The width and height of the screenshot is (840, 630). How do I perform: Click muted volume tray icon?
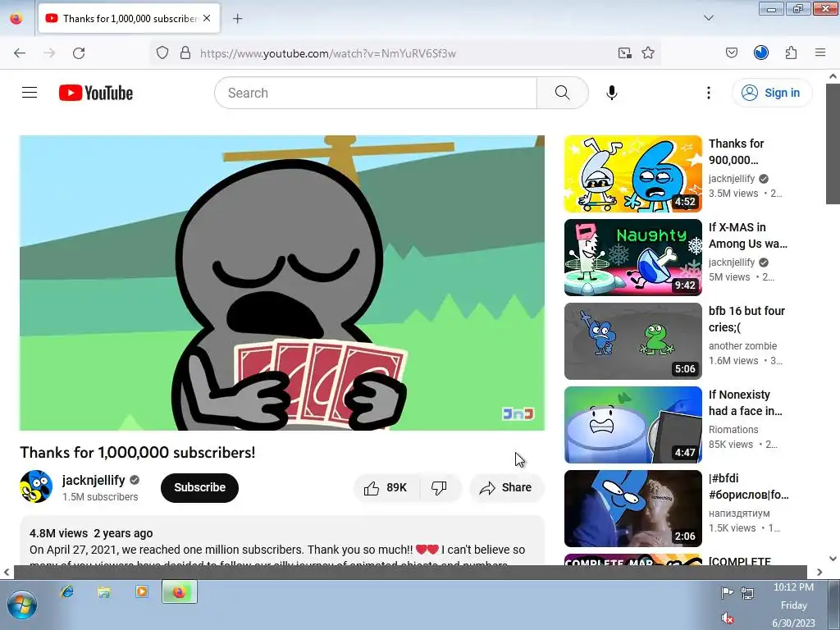pyautogui.click(x=727, y=619)
